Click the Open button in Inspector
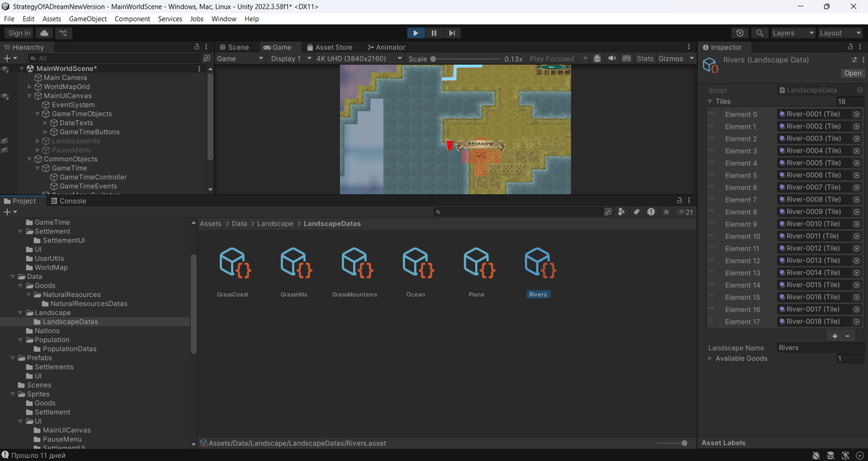The height and width of the screenshot is (461, 868). point(852,73)
